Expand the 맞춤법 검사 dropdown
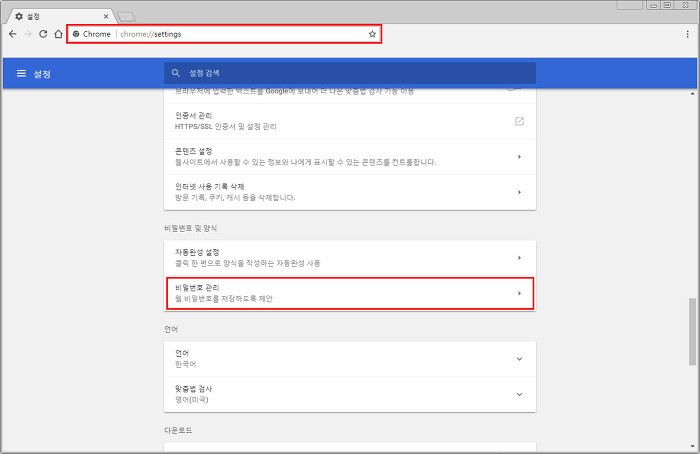The width and height of the screenshot is (700, 454). (x=519, y=394)
